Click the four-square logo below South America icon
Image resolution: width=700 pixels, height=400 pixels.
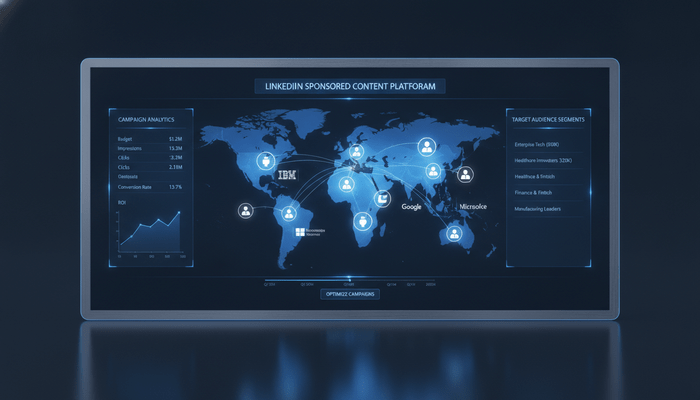click(300, 232)
